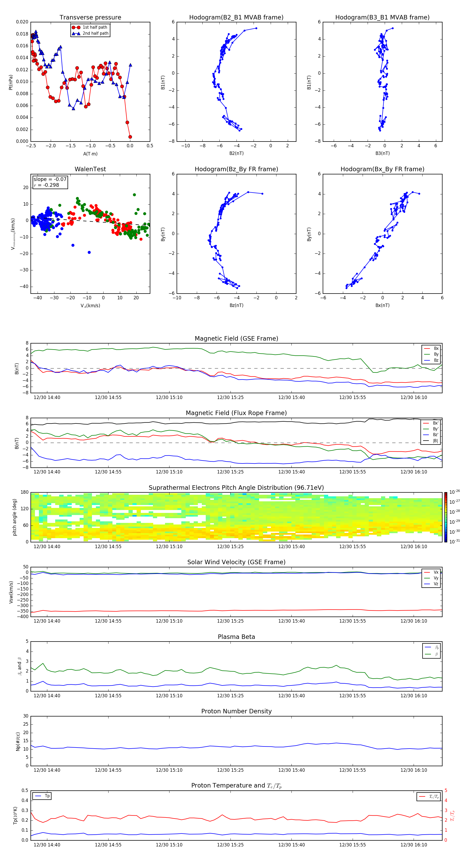This screenshot has height=868, width=473.
Task: Click the 'B3(nT)' x-axis label
Action: click(x=382, y=153)
